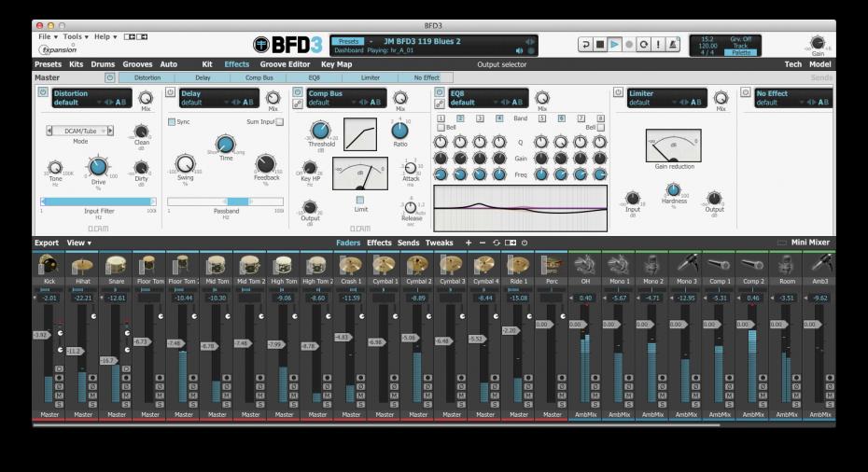Click the Export button in the mixer

click(x=47, y=243)
